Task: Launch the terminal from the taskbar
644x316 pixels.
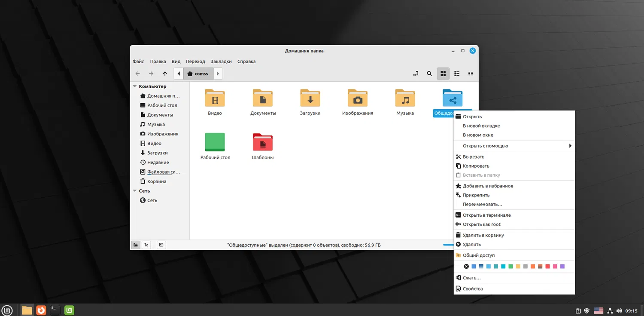Action: pyautogui.click(x=55, y=310)
